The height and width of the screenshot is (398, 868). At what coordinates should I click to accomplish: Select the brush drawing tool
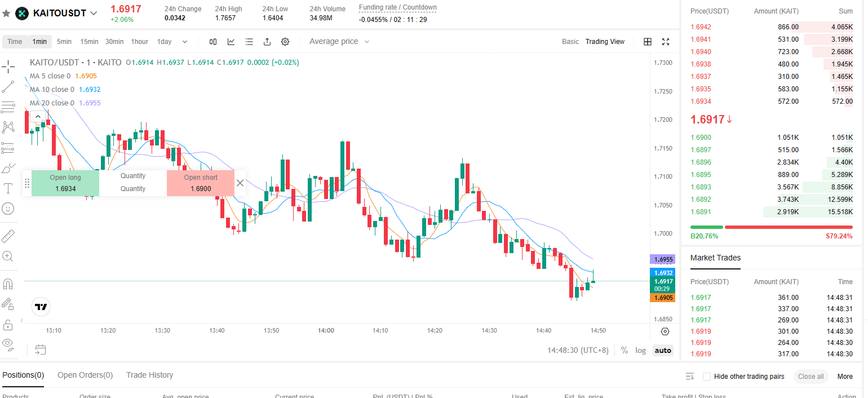click(8, 168)
